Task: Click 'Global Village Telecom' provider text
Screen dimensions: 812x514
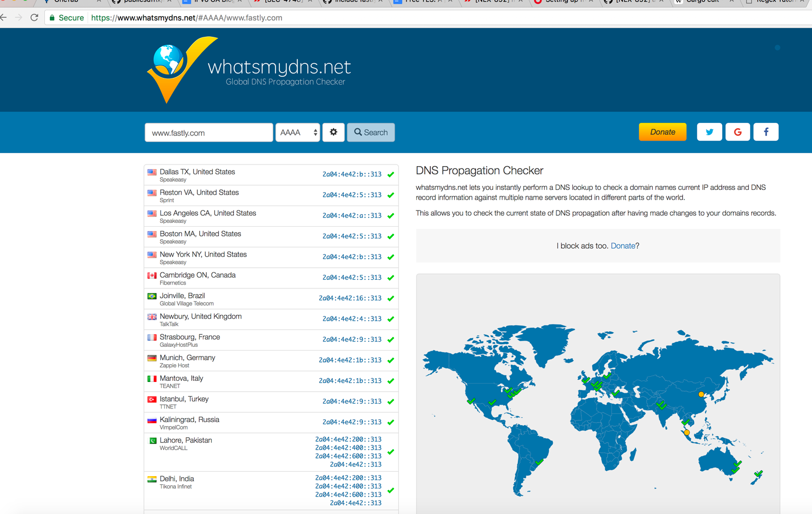Action: point(187,304)
